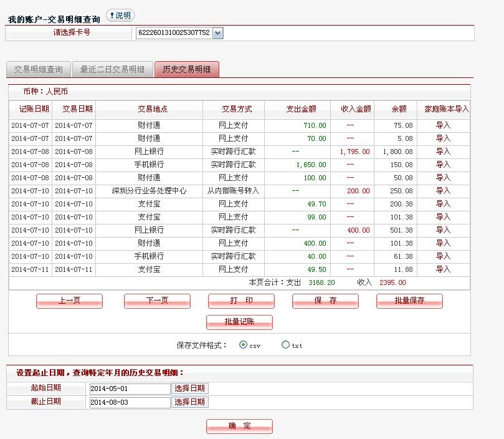Viewport: 504px width, 439px height.
Task: Switch to 交易明细查询 tab
Action: 38,69
